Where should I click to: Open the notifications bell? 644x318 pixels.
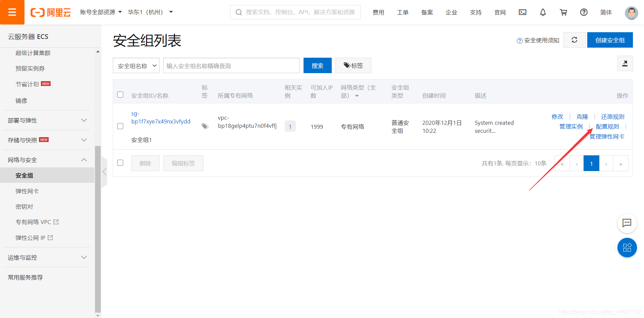click(x=543, y=12)
